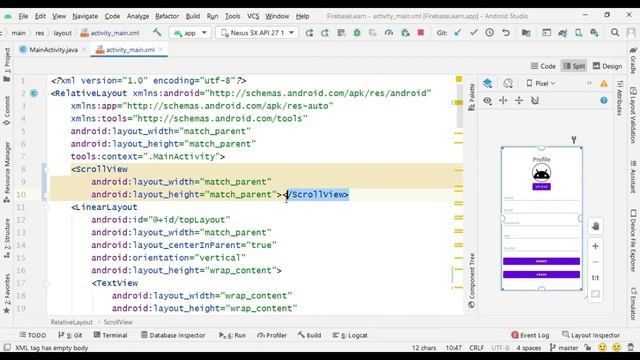Open the Terminal tool window
This screenshot has height=360, width=640.
point(111,335)
